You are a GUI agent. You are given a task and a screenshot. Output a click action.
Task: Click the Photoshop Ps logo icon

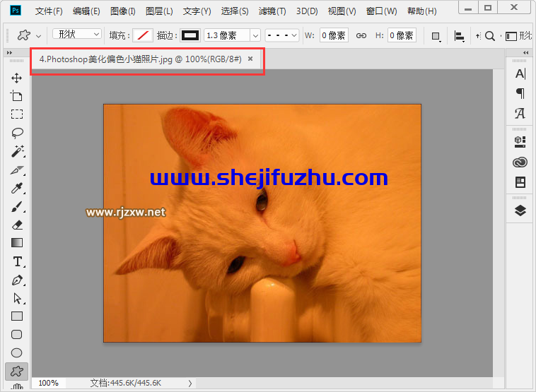[16, 11]
